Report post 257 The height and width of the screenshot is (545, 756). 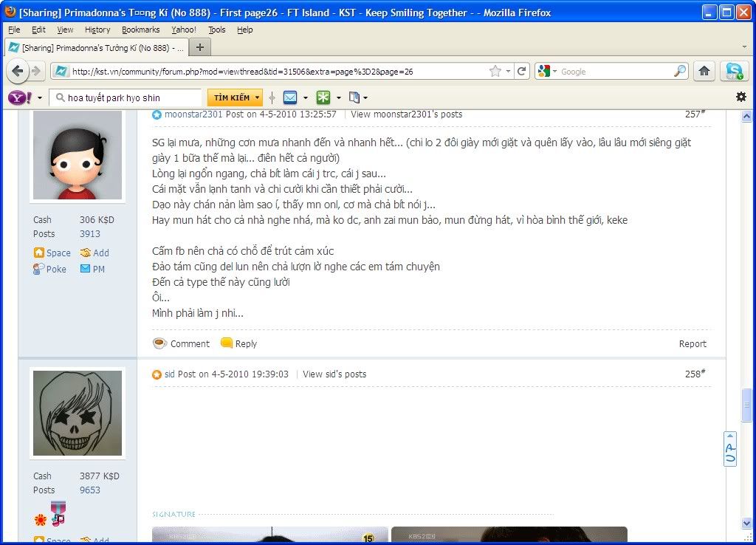pyautogui.click(x=693, y=343)
